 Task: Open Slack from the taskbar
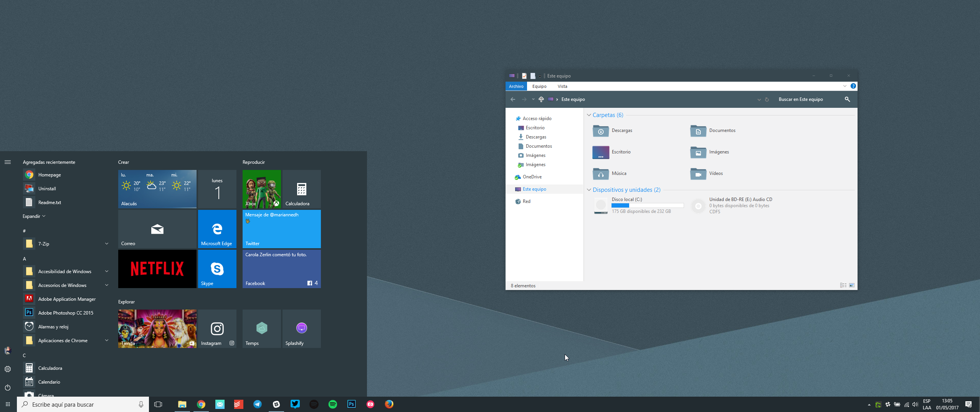point(276,404)
